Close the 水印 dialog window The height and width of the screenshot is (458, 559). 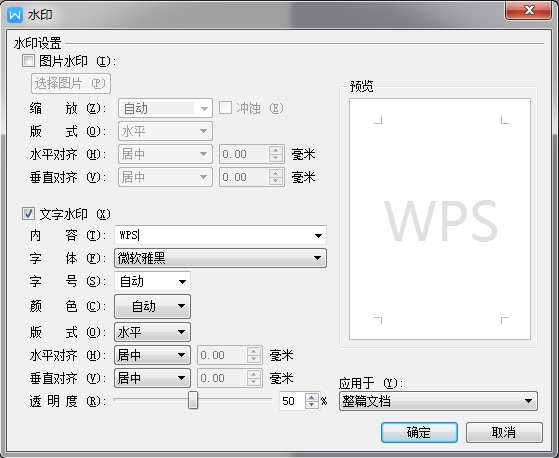pos(529,10)
